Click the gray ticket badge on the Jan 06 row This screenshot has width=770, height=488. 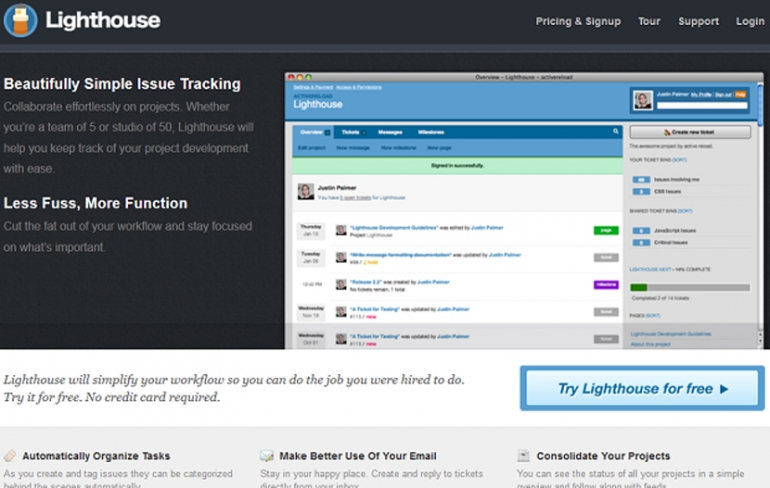[606, 258]
